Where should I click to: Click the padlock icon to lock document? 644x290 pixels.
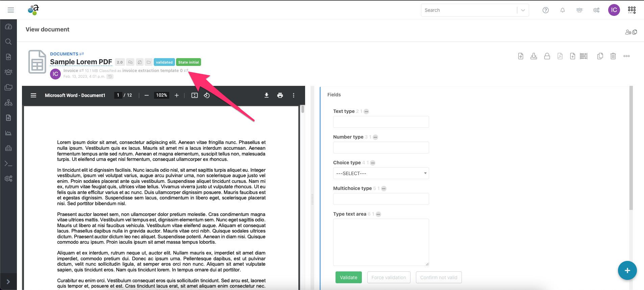(547, 56)
